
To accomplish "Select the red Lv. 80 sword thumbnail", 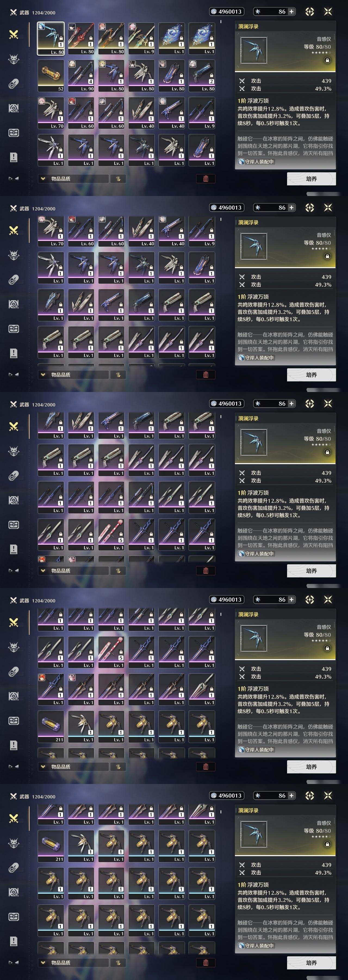I will click(81, 38).
